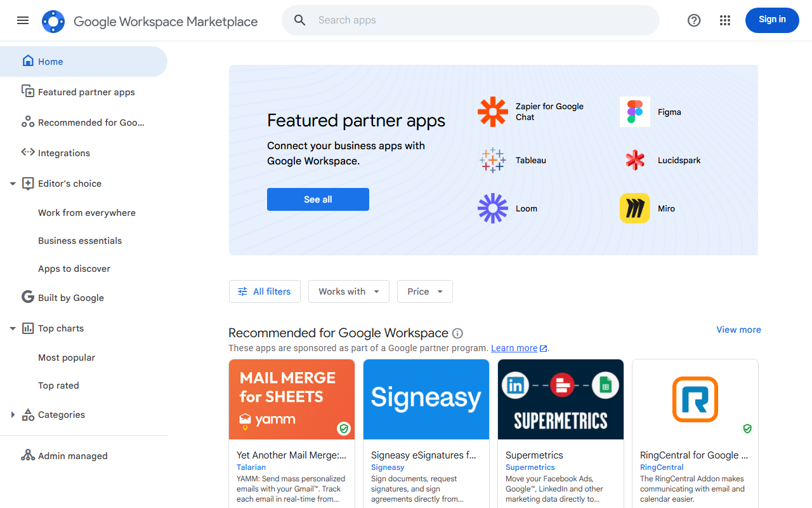Open the Price dropdown
The image size is (812, 508).
point(425,291)
